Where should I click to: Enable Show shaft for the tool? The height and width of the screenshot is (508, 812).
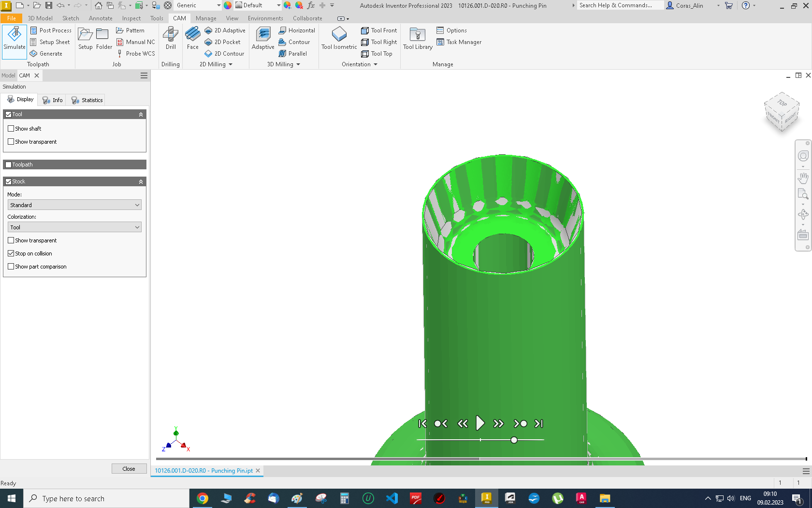(x=11, y=128)
